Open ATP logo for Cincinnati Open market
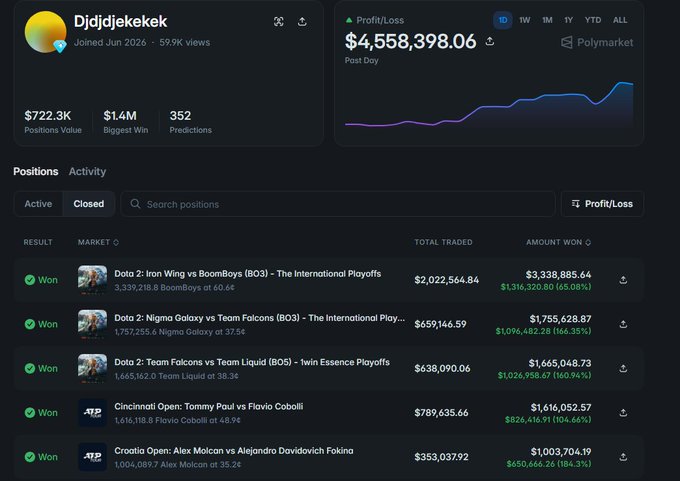680x481 pixels. [92, 413]
